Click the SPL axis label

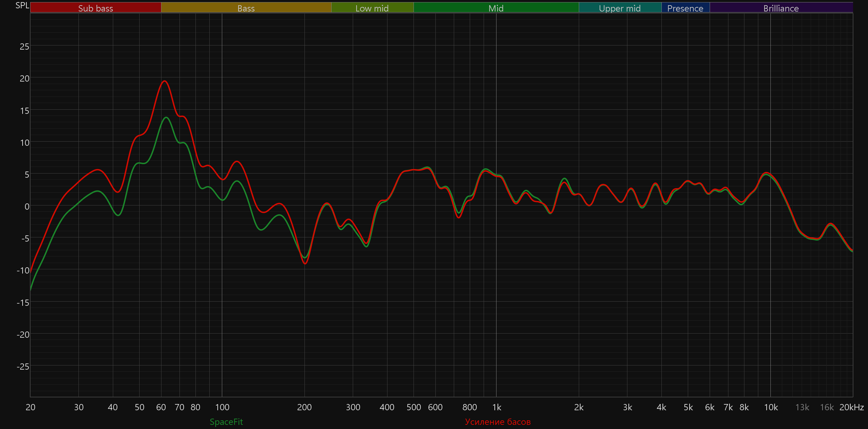click(x=22, y=6)
